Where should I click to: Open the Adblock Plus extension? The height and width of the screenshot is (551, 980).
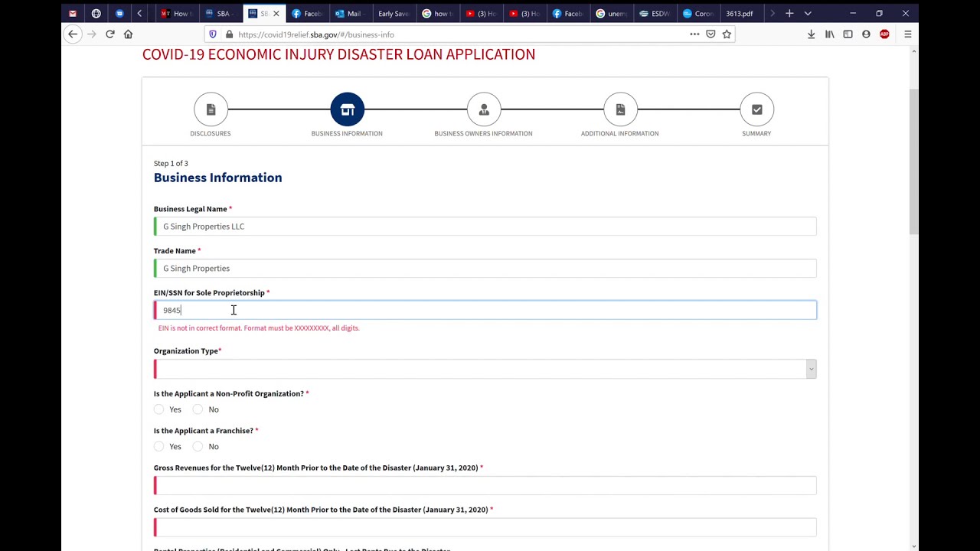click(x=885, y=34)
